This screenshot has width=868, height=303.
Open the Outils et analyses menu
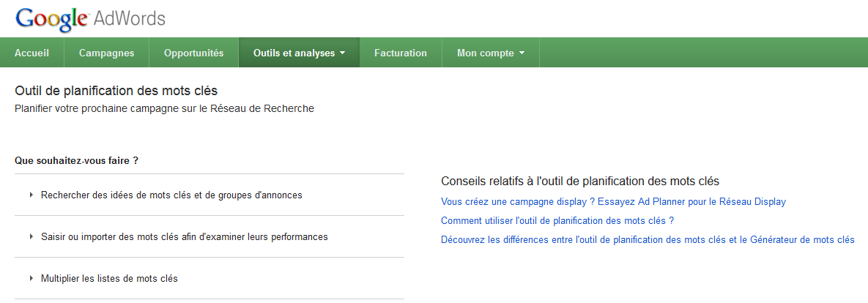294,53
